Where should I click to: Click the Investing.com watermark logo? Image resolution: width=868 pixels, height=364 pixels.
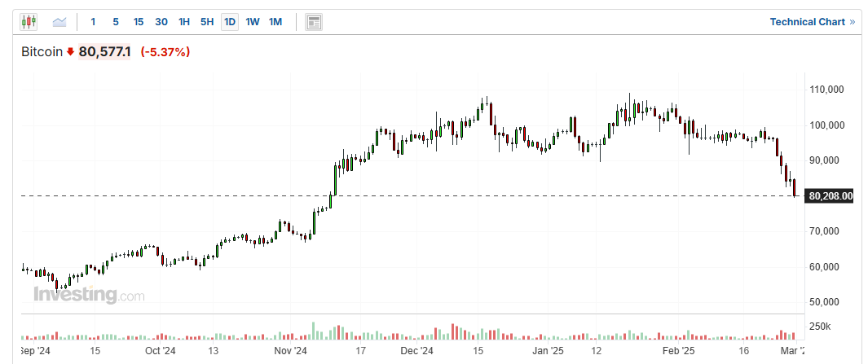click(x=89, y=295)
